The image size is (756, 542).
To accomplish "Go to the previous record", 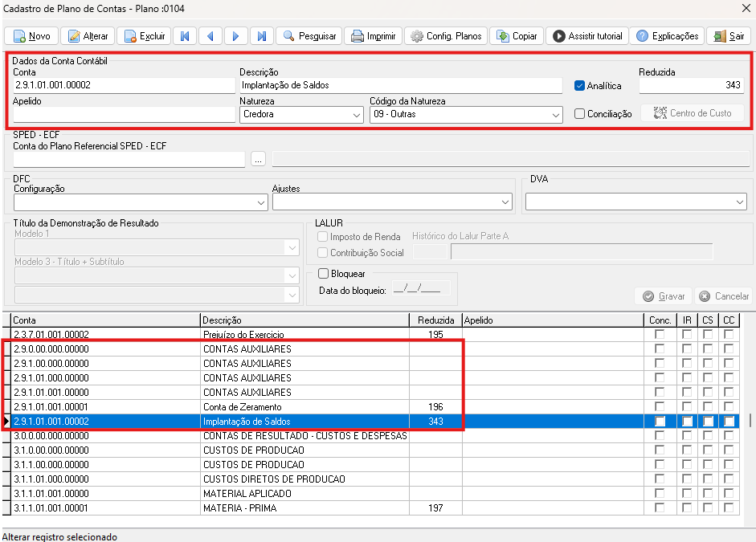I will 210,36.
